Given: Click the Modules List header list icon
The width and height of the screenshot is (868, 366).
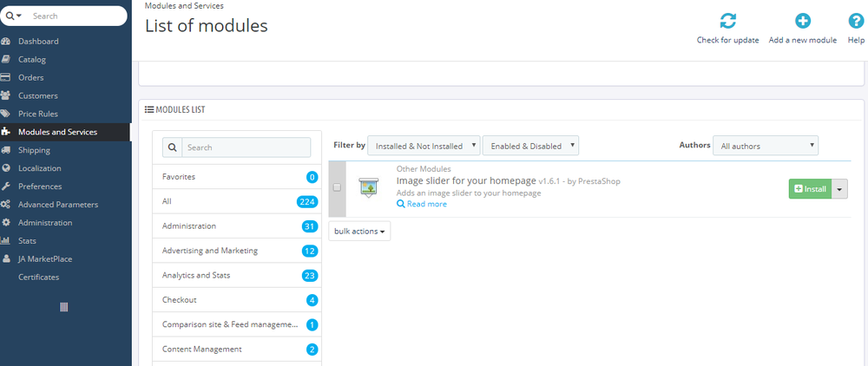Looking at the screenshot, I should tap(149, 109).
